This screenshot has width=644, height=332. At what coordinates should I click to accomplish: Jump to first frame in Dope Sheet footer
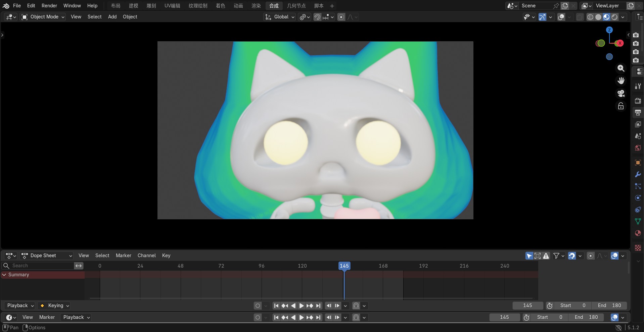tap(276, 306)
